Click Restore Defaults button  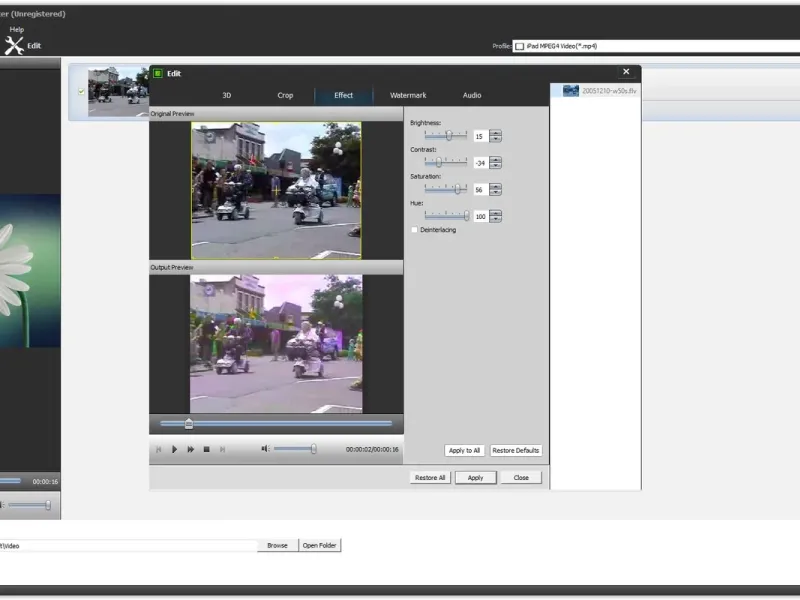click(515, 451)
